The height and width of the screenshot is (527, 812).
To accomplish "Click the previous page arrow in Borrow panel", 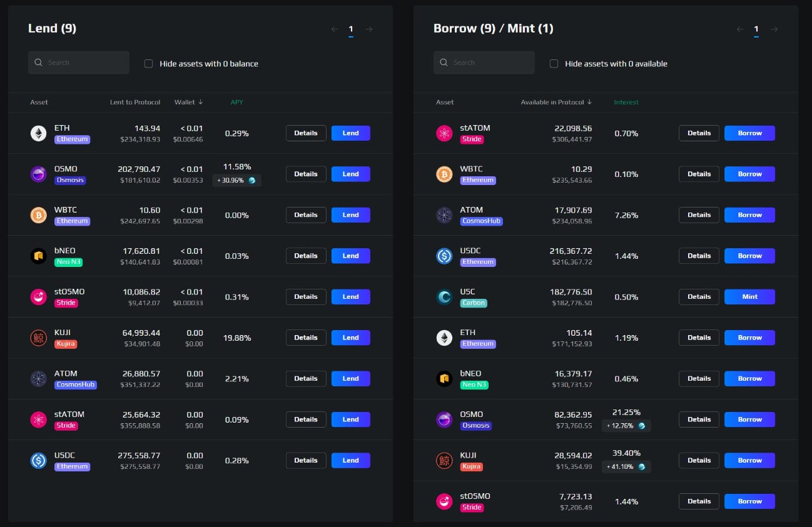I will [740, 29].
